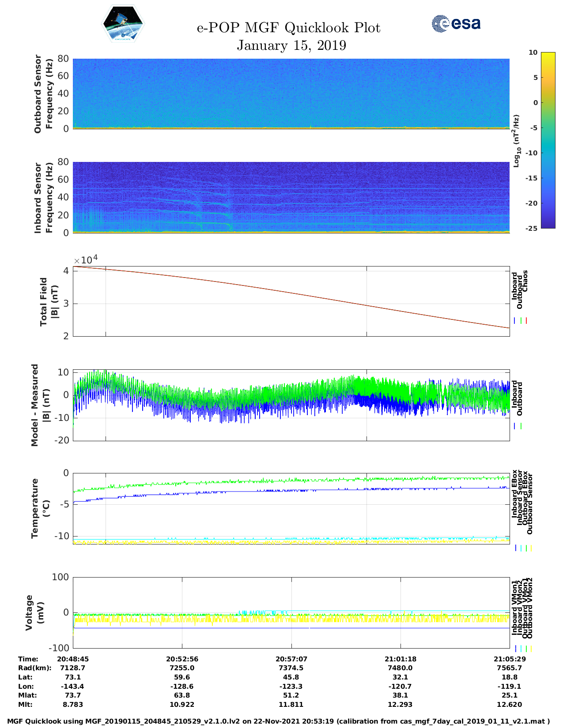563x728 pixels.
Task: Click the 20:57:07 time label
Action: [291, 659]
